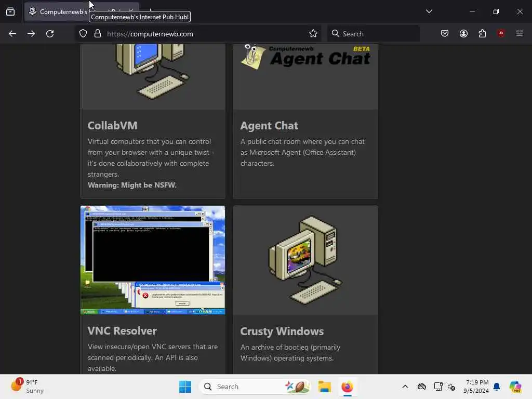
Task: Focus the Firefox toolbar Search box
Action: (x=373, y=34)
